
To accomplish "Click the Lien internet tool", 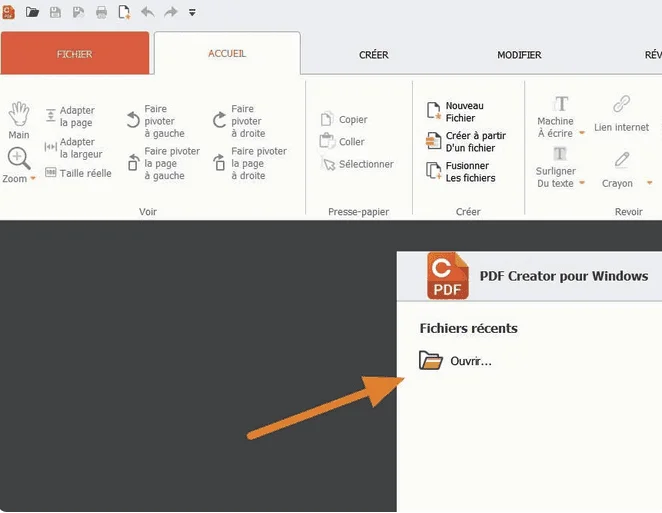I will [621, 114].
